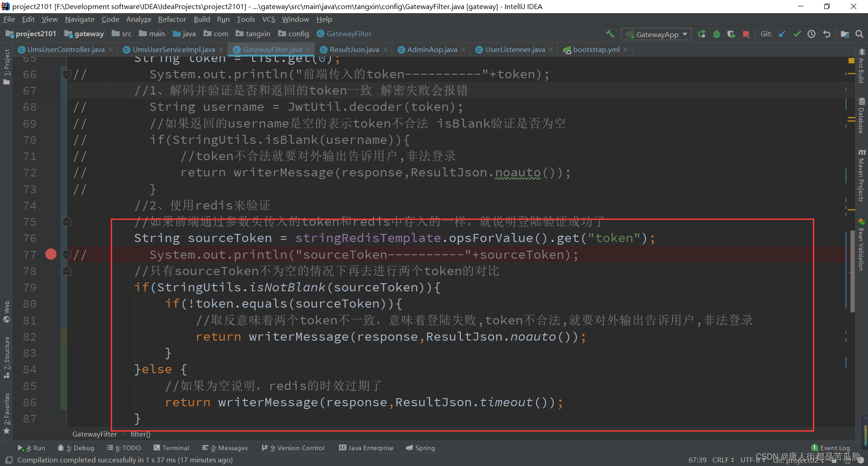Screen dimensions: 868x466
Task: Commit changes with the green checkmark
Action: [797, 34]
